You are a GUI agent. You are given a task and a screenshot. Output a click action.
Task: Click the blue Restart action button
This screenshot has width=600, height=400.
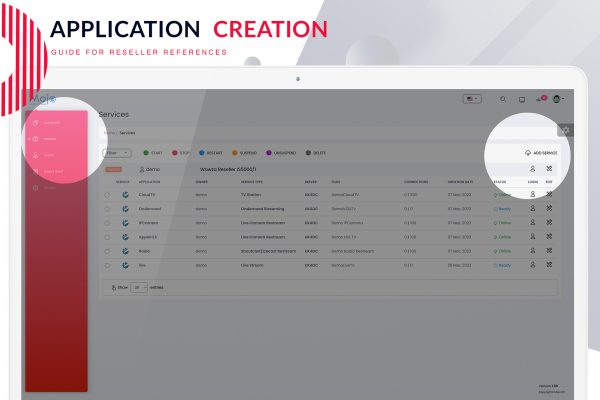(x=210, y=153)
